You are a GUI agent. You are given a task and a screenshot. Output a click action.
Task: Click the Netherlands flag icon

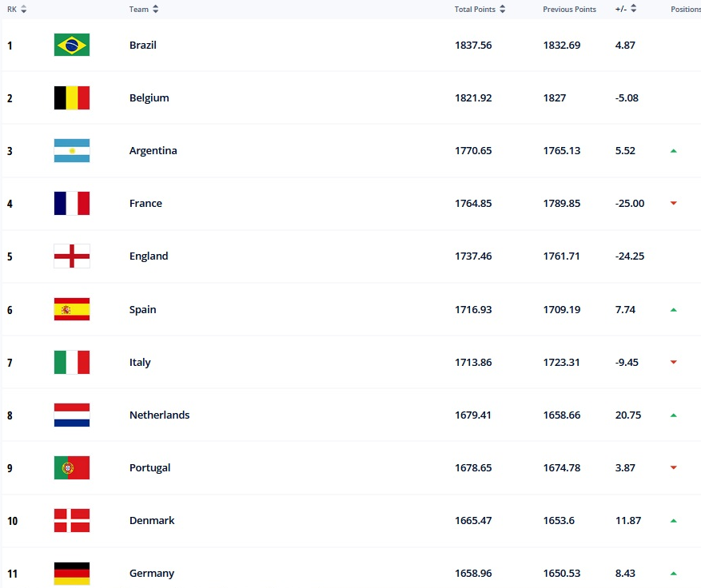[72, 415]
